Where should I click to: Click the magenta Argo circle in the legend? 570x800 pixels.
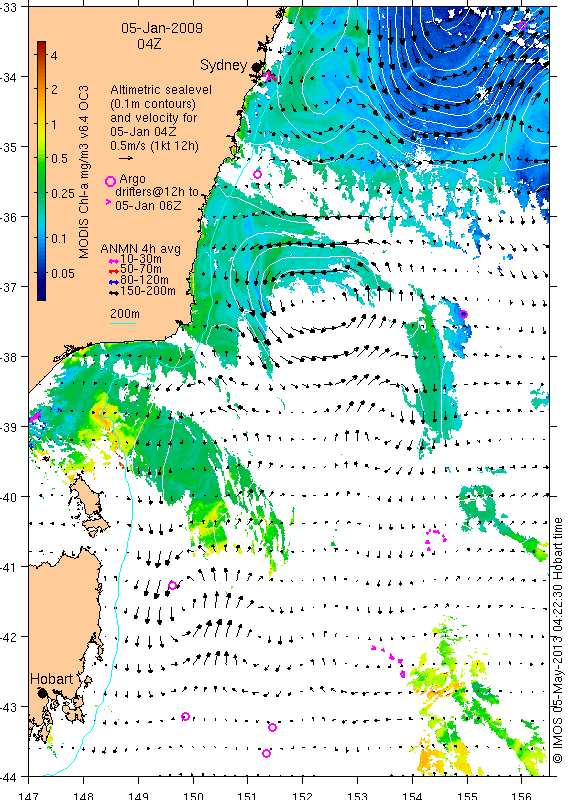point(110,181)
